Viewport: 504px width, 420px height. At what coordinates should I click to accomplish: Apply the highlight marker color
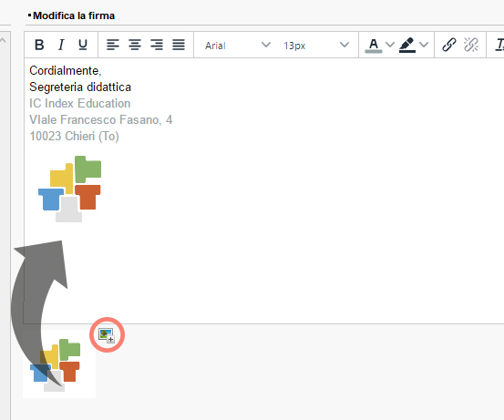click(x=407, y=46)
